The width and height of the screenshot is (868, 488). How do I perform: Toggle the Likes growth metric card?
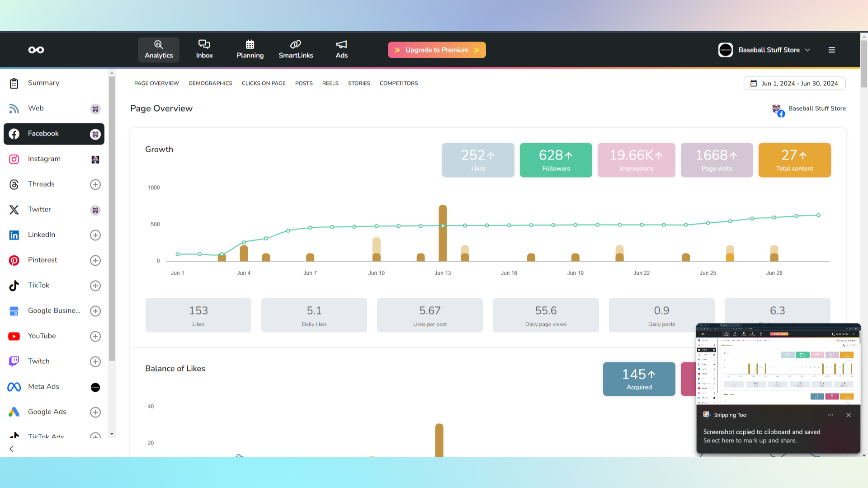(x=478, y=160)
